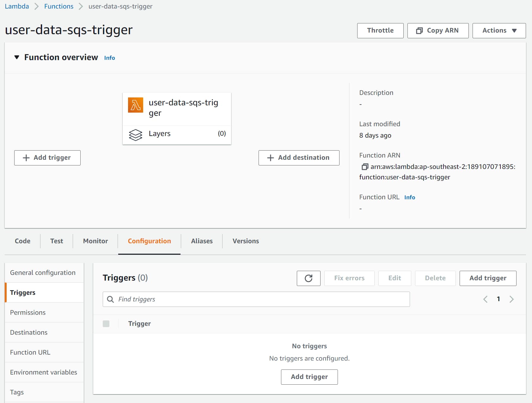The image size is (532, 403).
Task: Click the copy icon inside Copy ARN button
Action: (x=419, y=30)
